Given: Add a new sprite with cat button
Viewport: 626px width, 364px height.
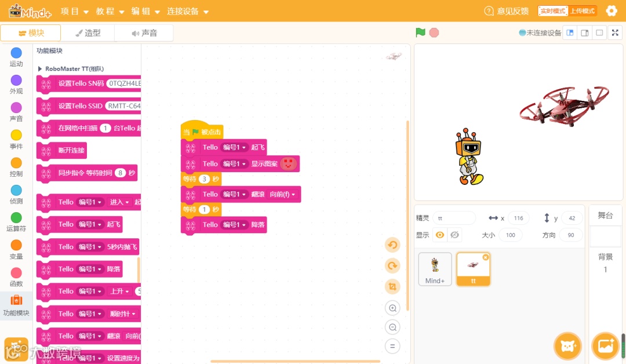Looking at the screenshot, I should (567, 346).
